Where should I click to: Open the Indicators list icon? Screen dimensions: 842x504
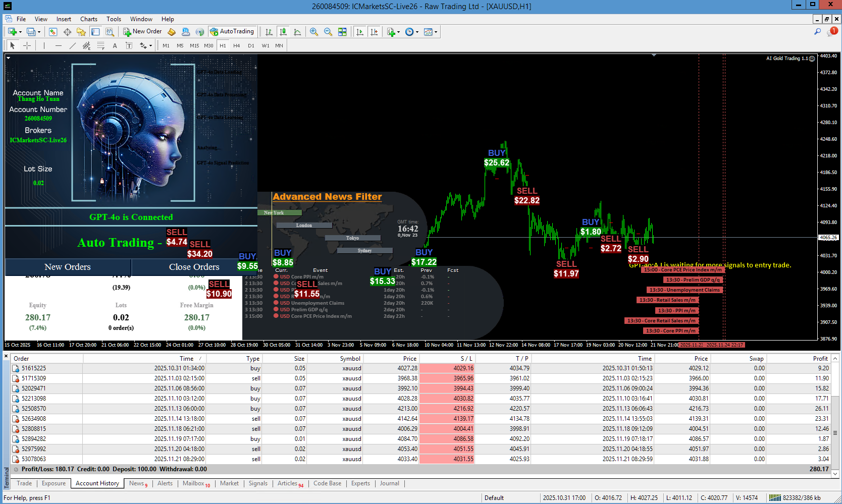391,32
